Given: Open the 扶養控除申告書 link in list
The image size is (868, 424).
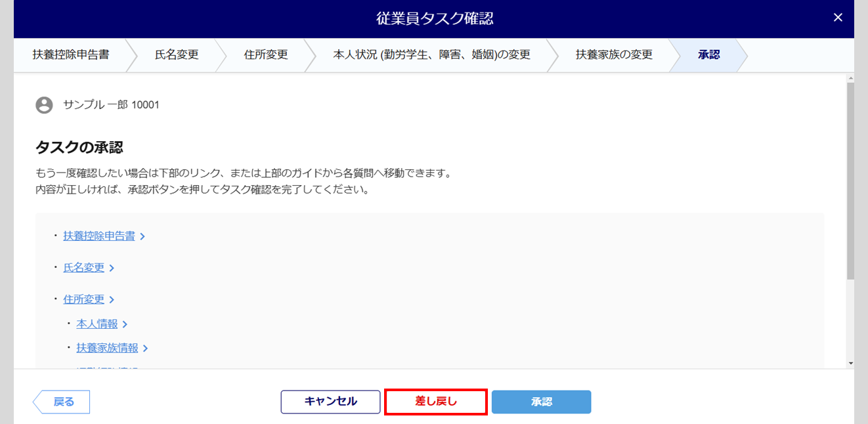Looking at the screenshot, I should [99, 236].
